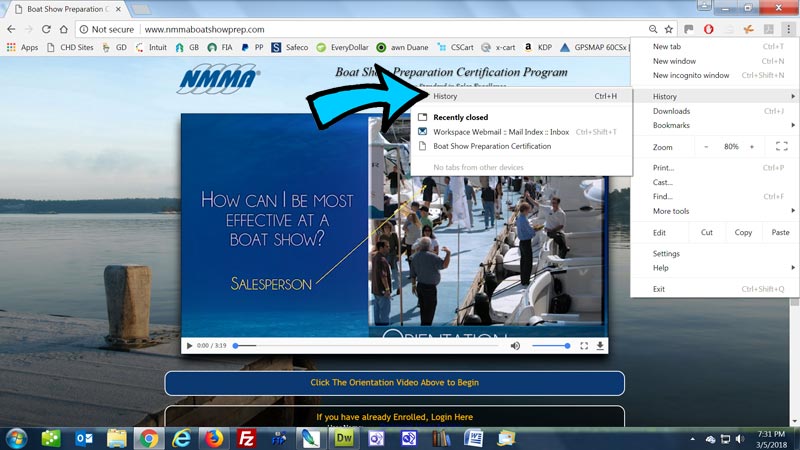Open the GPSMAP 60CSx bookmark
800x450 pixels.
pos(594,47)
